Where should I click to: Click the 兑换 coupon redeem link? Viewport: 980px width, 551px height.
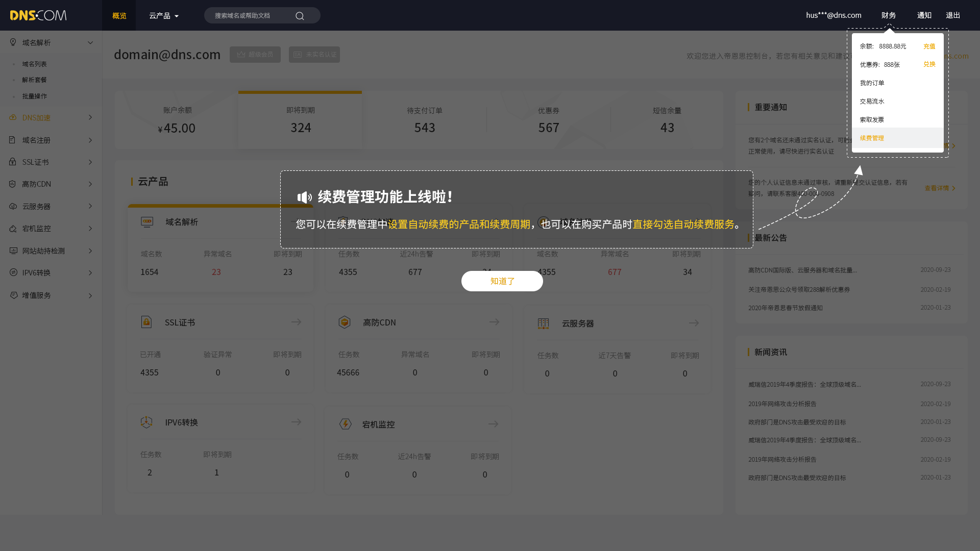click(x=929, y=64)
